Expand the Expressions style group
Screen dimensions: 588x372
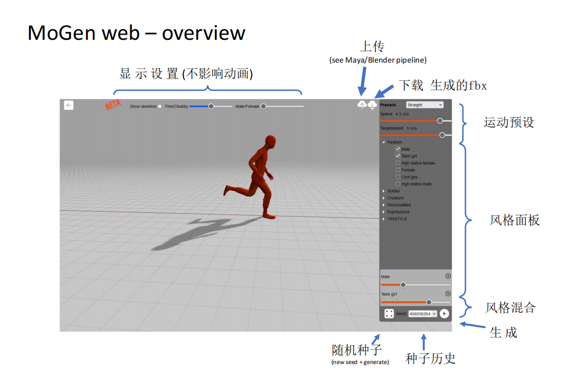click(x=384, y=212)
